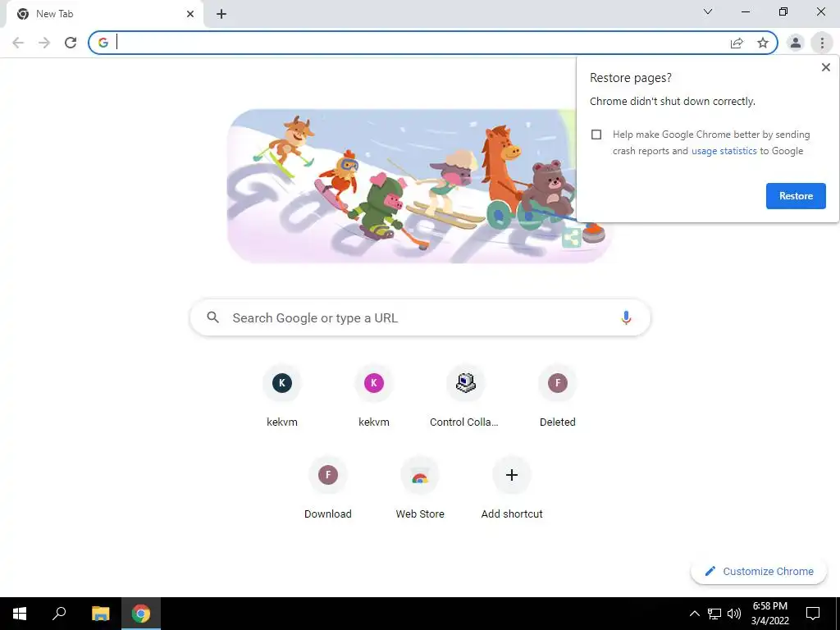Screen dimensions: 840x630
Task: Click the Google icon in address bar
Action: coord(103,43)
